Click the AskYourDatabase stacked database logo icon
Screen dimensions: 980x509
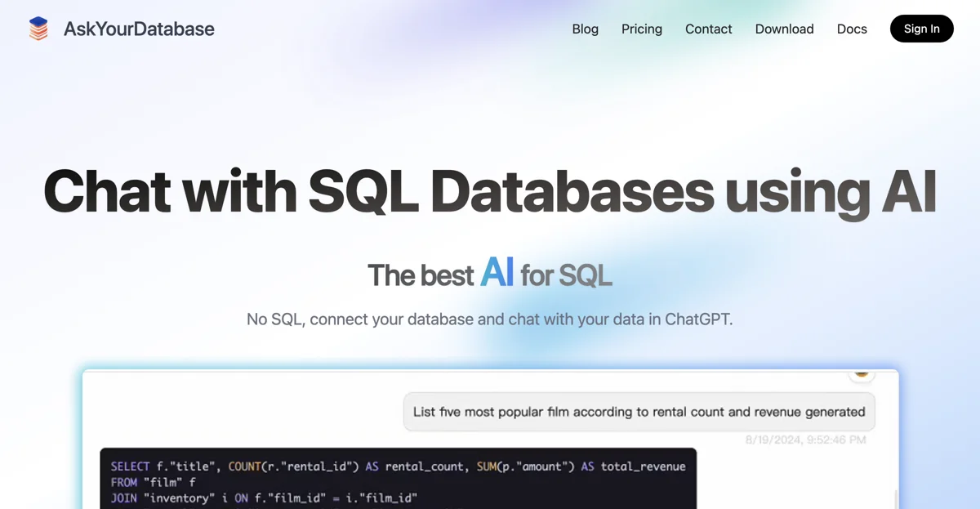click(38, 29)
